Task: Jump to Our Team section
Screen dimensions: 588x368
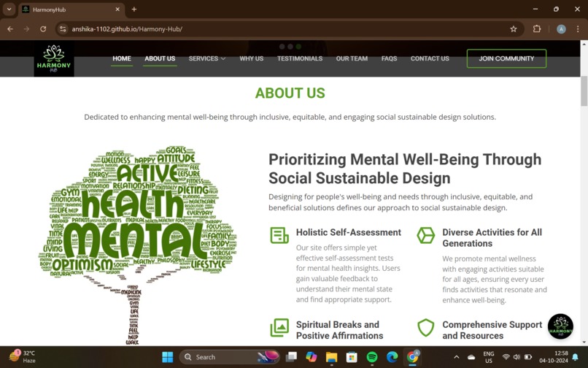Action: coord(352,58)
